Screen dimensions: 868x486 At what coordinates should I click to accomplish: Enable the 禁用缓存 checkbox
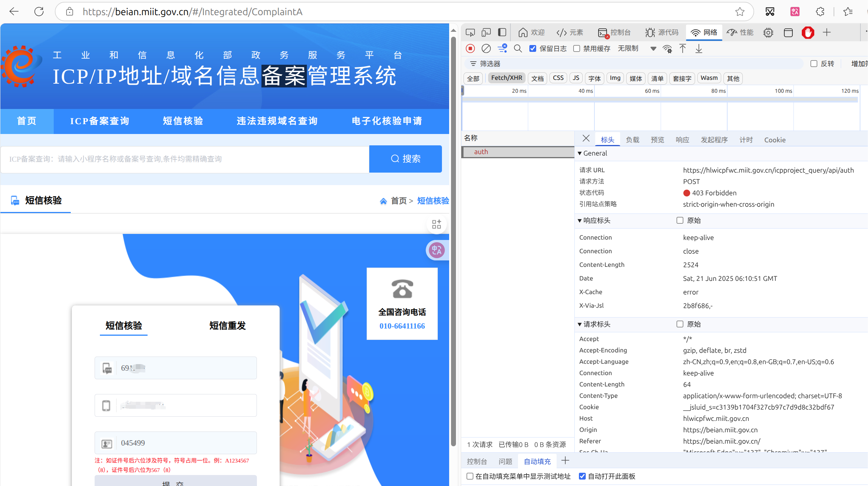point(577,48)
